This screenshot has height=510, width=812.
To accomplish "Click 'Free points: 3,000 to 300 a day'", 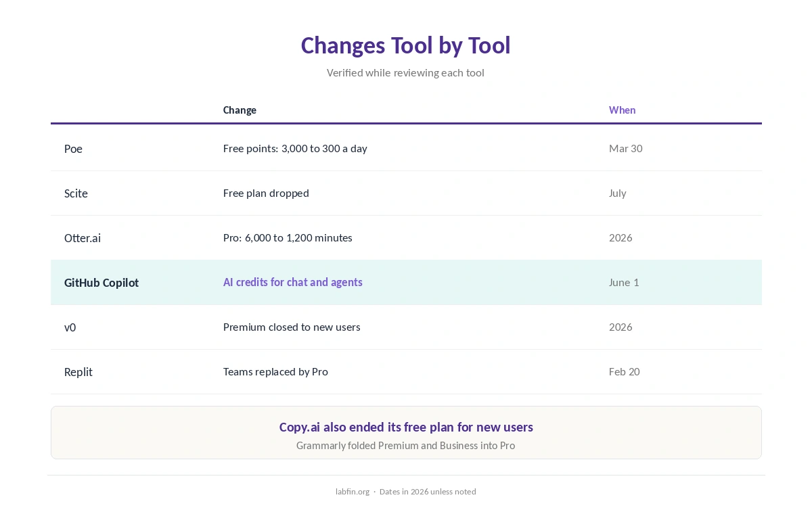I will pyautogui.click(x=295, y=148).
